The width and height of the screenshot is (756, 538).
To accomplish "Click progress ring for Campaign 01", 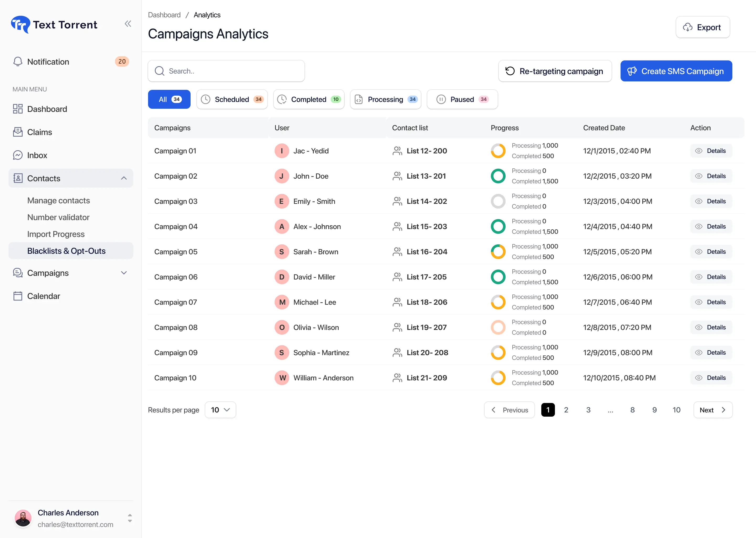I will (x=498, y=151).
